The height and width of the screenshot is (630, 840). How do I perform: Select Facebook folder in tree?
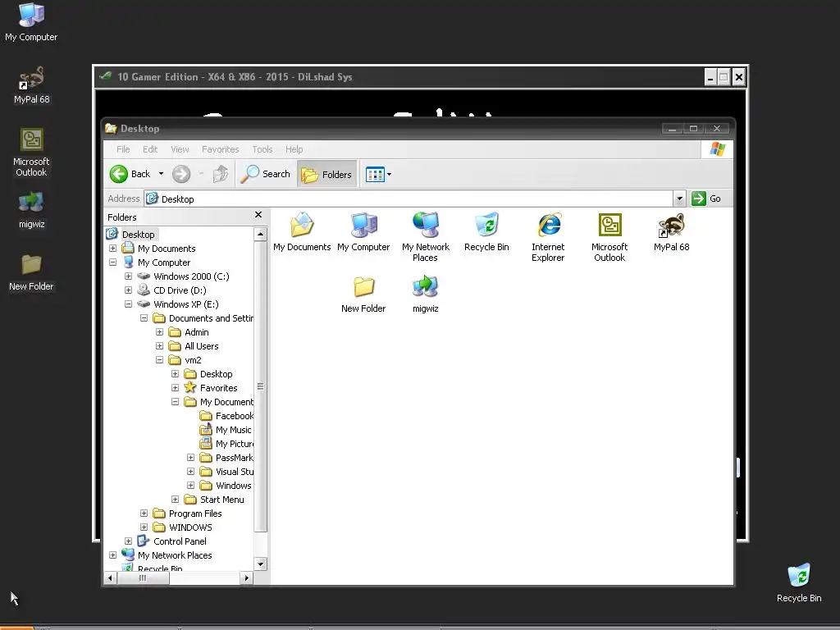pos(235,416)
